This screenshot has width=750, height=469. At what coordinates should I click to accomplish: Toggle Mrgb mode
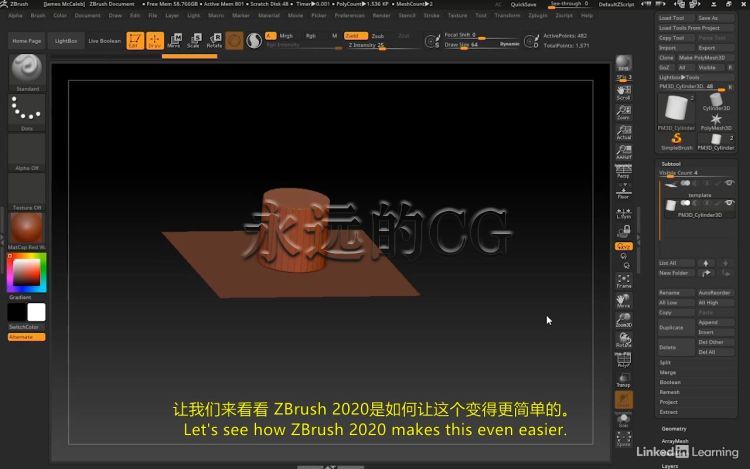[x=286, y=36]
